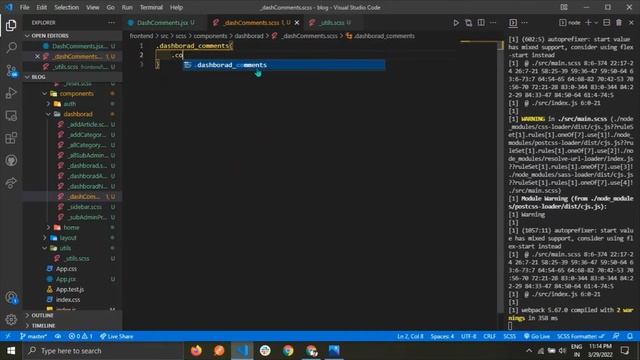Open the Accounts menu

click(11, 298)
